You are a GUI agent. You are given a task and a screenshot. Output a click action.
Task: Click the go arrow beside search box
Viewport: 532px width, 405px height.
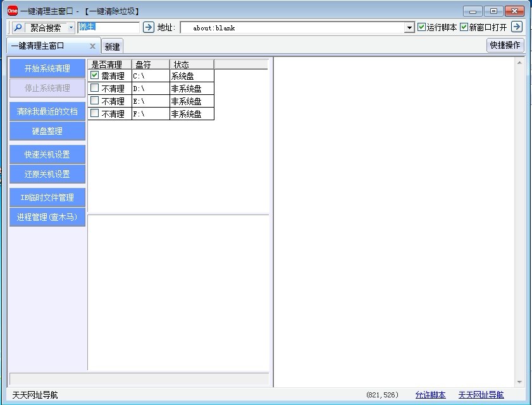pos(148,27)
